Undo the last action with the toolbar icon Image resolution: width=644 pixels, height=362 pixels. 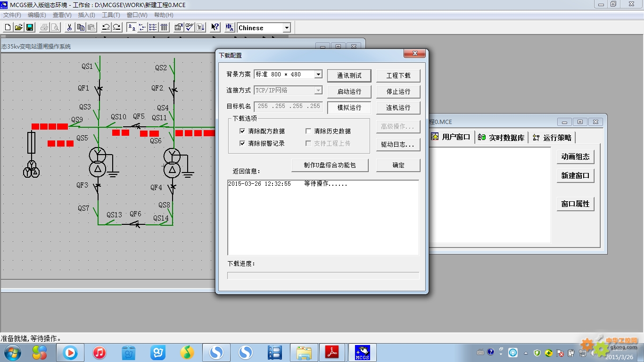point(106,27)
